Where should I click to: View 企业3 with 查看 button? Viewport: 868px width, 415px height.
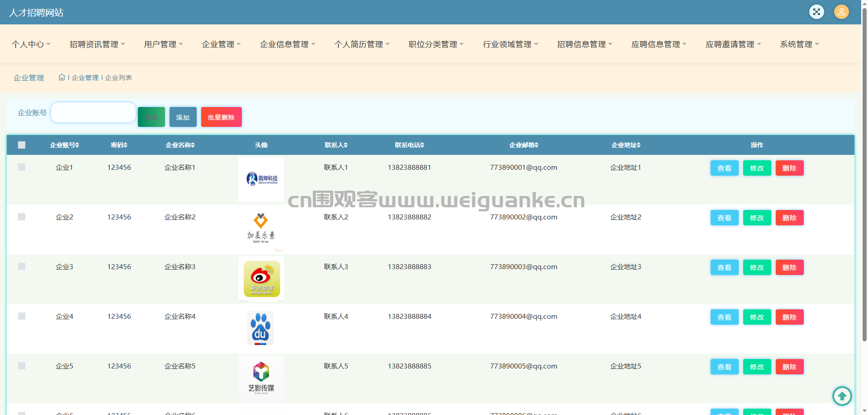(724, 267)
